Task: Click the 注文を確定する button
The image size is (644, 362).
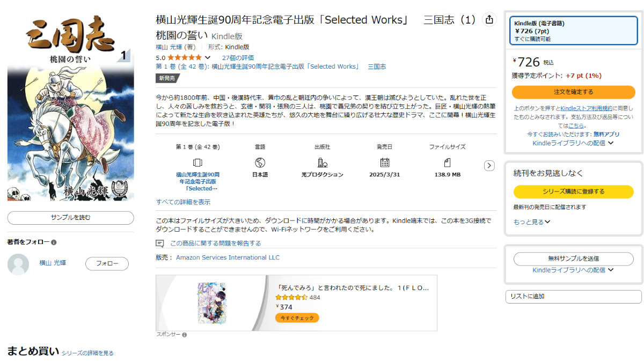Action: pos(573,92)
